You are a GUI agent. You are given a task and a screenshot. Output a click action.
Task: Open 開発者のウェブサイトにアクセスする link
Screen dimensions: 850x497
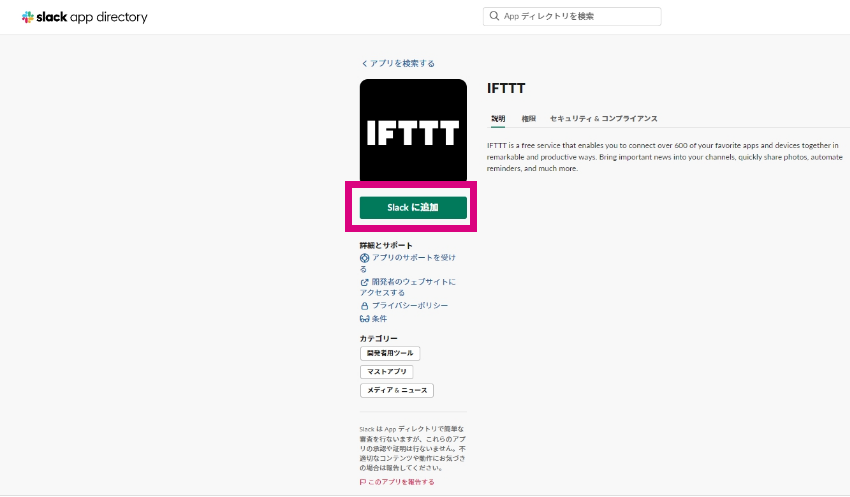(x=408, y=287)
